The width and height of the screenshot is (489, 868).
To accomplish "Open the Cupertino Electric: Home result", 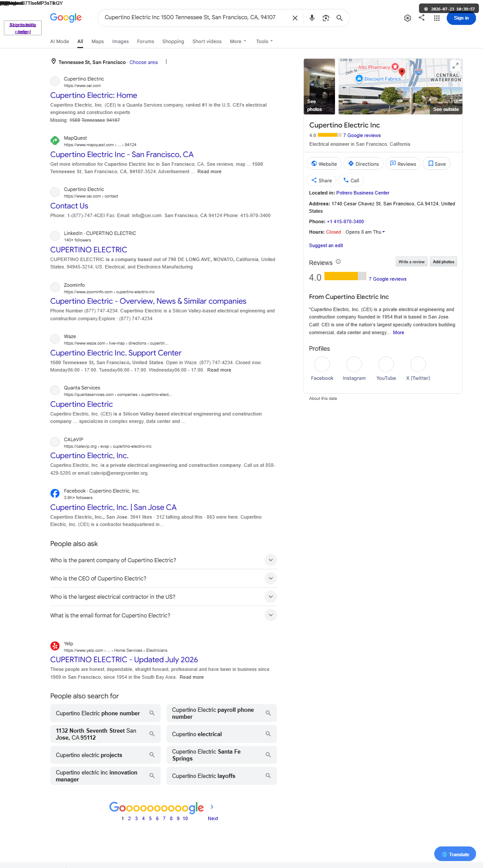I will point(94,95).
